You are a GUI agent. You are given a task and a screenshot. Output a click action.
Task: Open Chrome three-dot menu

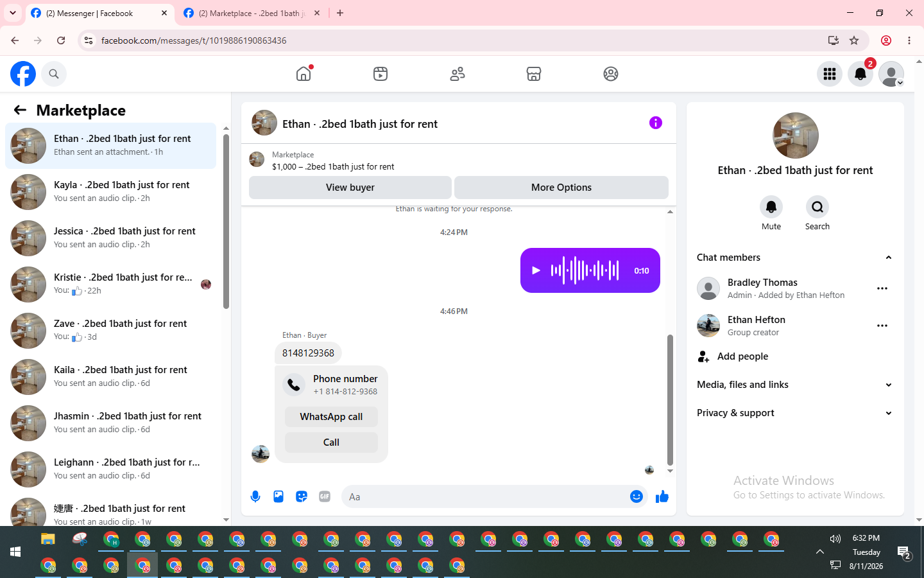tap(909, 40)
